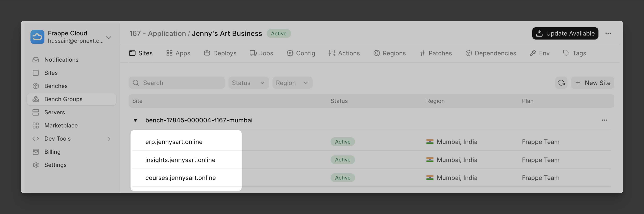The height and width of the screenshot is (214, 644).
Task: Click the Frappe Cloud logo icon
Action: pyautogui.click(x=37, y=37)
